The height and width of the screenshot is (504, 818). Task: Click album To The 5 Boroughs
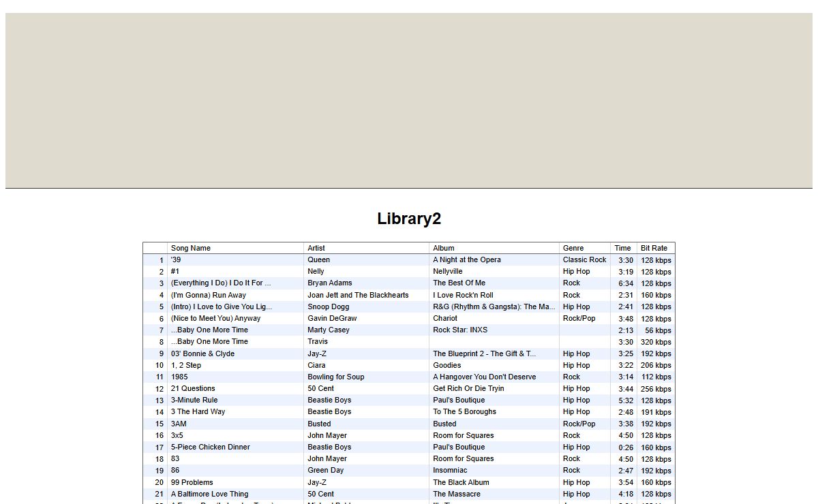click(465, 411)
